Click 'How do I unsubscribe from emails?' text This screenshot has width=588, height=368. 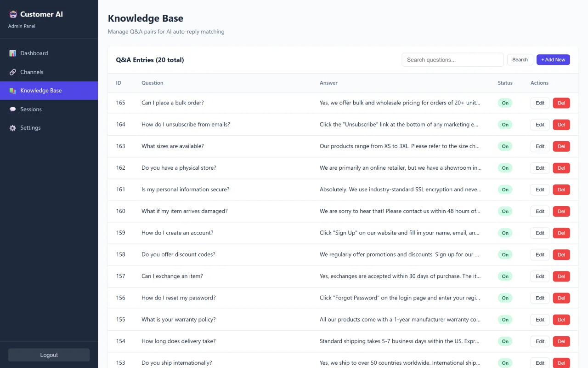(186, 125)
